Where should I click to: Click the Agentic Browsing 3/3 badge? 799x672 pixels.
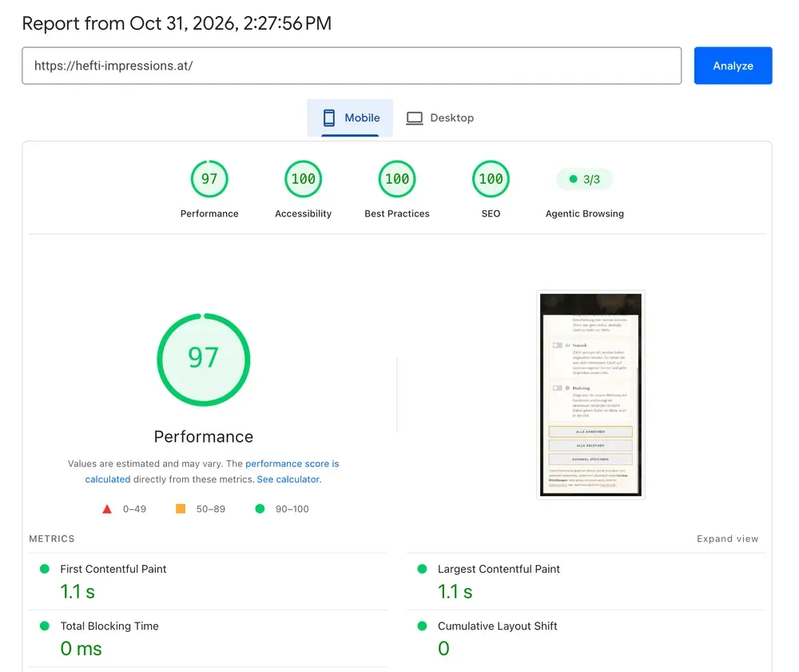[585, 179]
